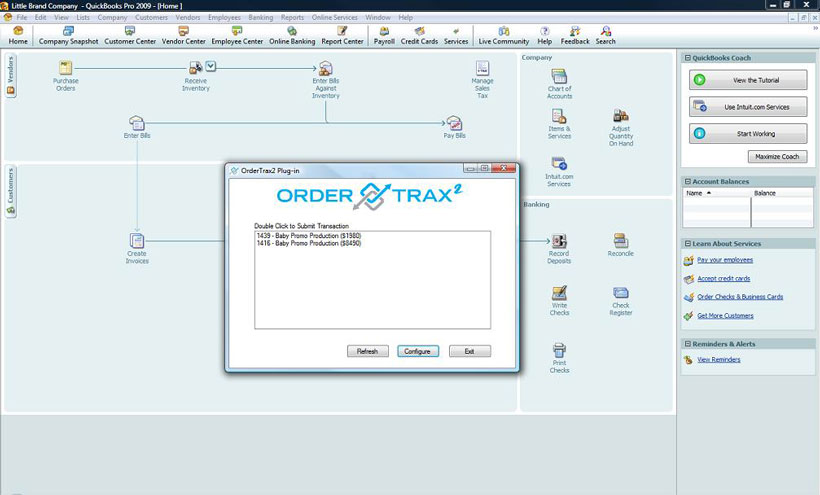Open Pay your employees link
Viewport: 820px width, 495px height.
(x=725, y=260)
